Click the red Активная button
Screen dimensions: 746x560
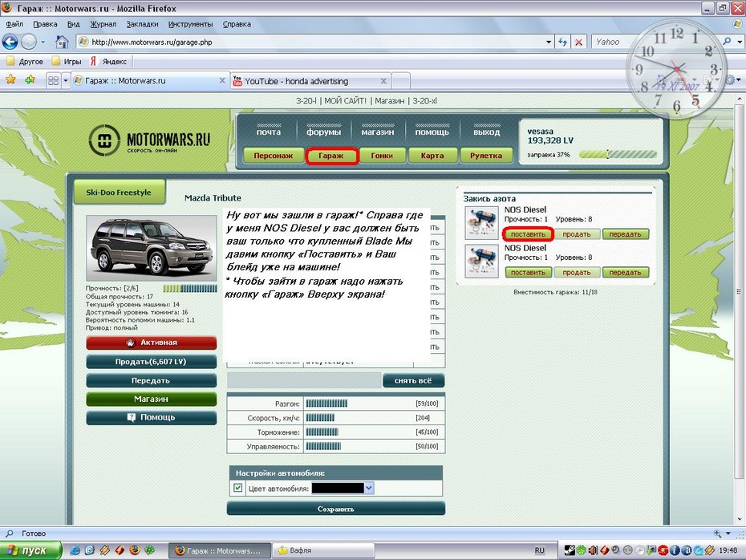tap(151, 343)
